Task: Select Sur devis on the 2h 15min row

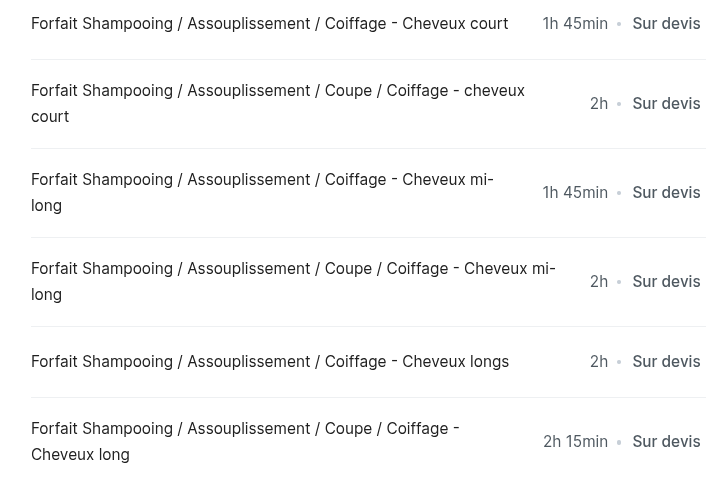Action: [666, 441]
